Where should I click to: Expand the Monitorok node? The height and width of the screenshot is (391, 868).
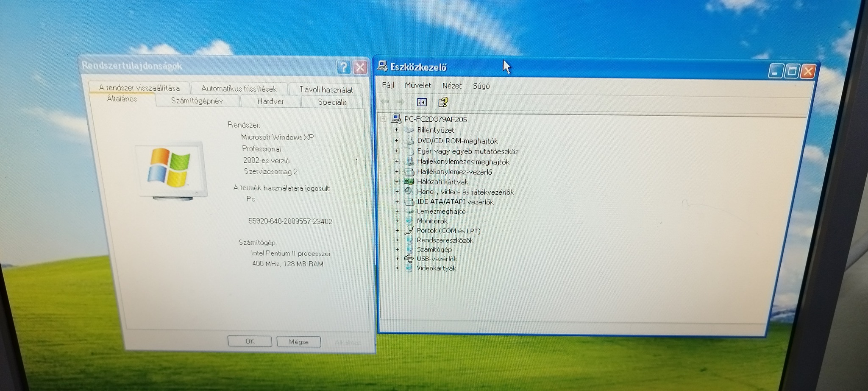[x=397, y=221]
